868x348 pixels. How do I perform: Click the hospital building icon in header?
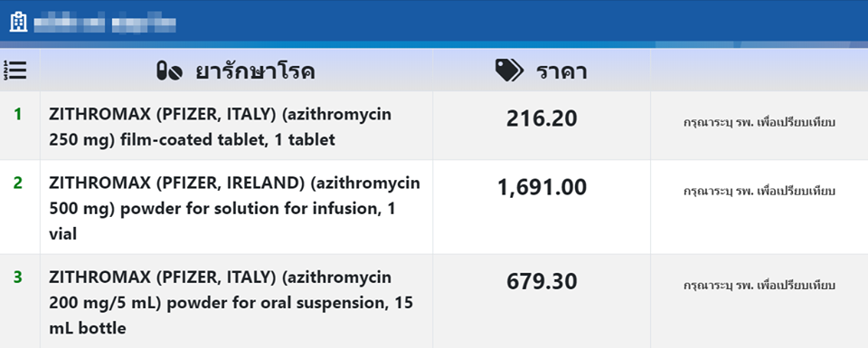click(x=18, y=22)
